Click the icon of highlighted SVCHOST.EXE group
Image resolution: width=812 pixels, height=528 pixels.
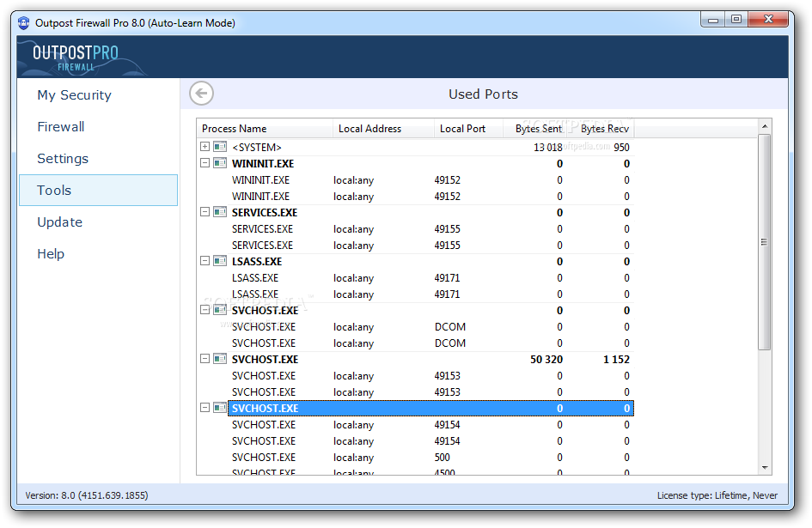(220, 408)
